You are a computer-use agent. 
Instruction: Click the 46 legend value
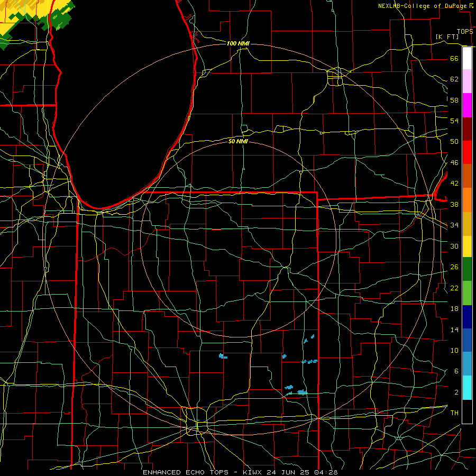(x=454, y=163)
